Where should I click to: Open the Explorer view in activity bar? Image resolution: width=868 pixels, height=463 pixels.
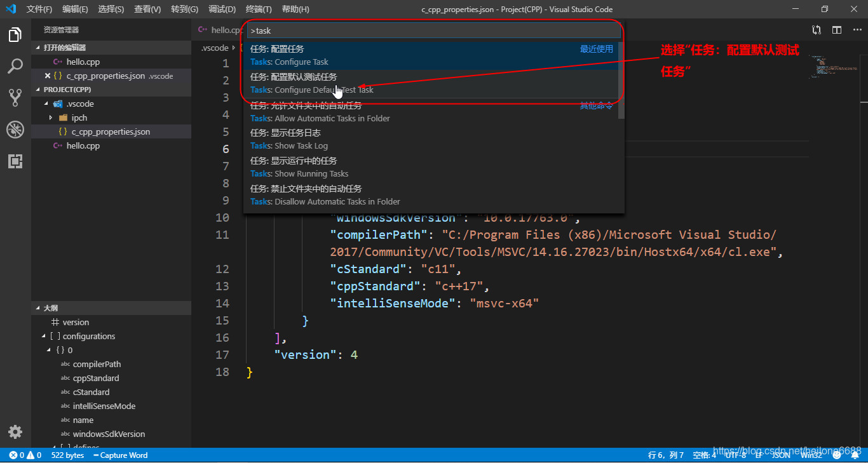pyautogui.click(x=15, y=35)
